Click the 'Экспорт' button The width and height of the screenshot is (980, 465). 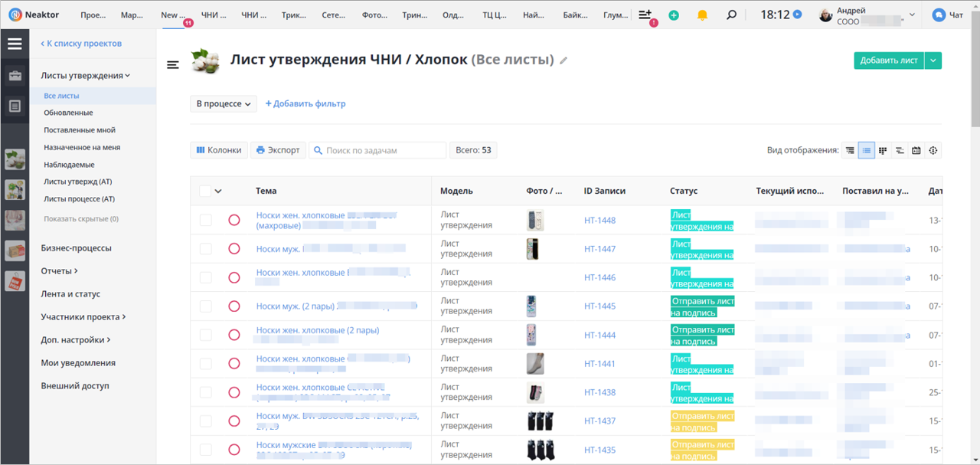(278, 149)
